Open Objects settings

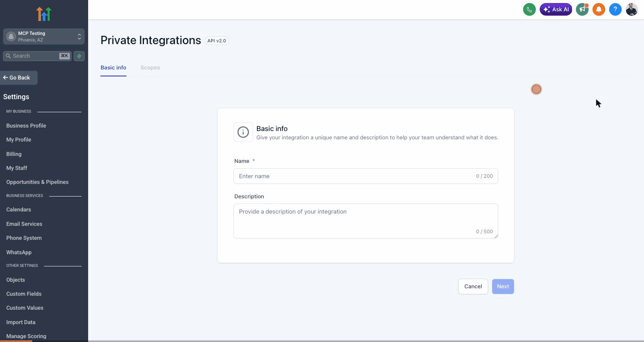coord(16,280)
